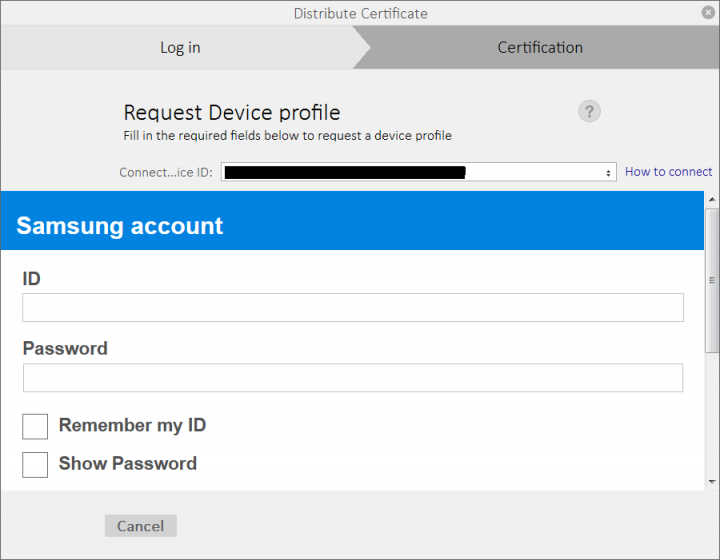Click the question mark help icon
The width and height of the screenshot is (720, 560).
pyautogui.click(x=589, y=111)
